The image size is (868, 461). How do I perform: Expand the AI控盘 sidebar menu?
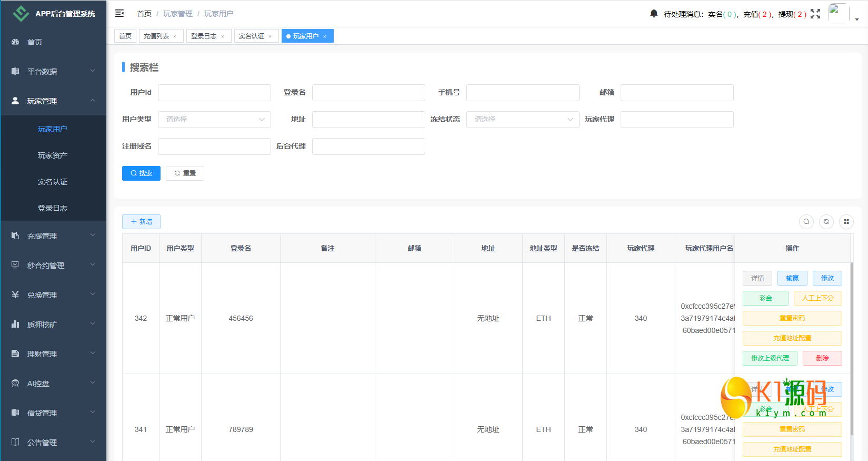click(53, 384)
